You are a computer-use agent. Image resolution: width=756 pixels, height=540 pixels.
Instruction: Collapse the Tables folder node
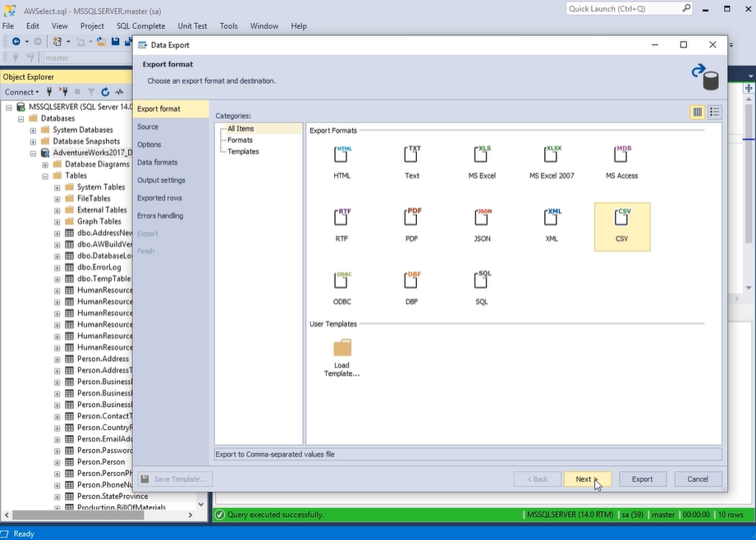(x=45, y=176)
